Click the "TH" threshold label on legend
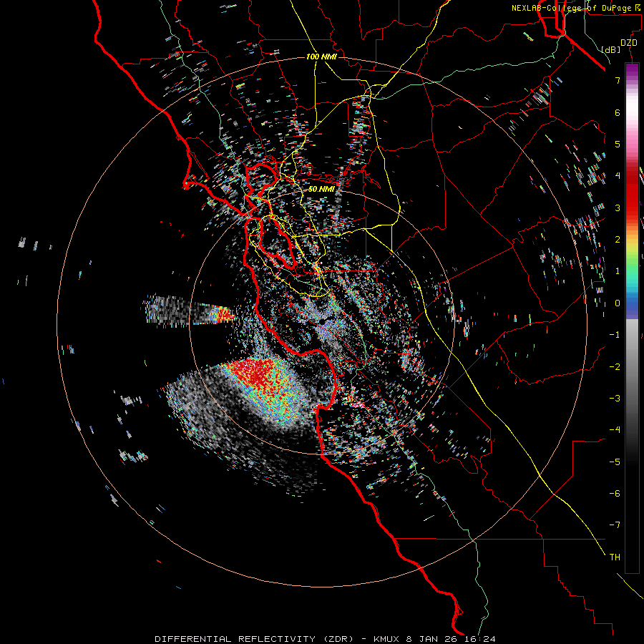 (x=615, y=557)
